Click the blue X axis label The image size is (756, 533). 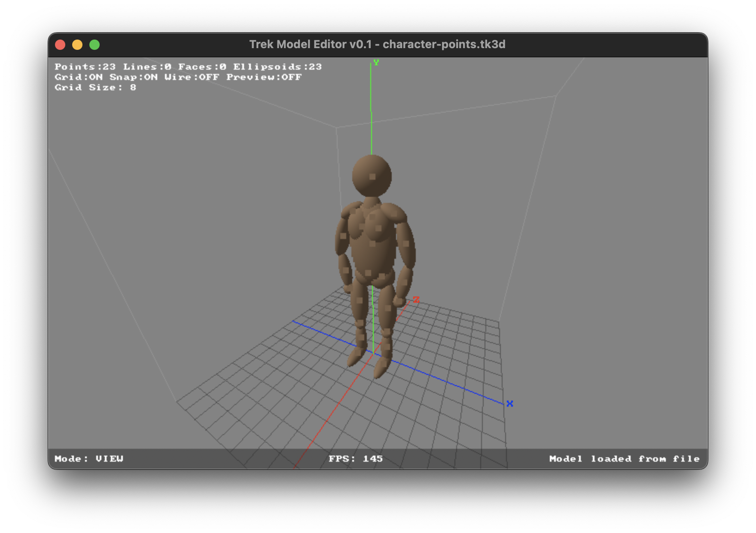[x=509, y=403]
